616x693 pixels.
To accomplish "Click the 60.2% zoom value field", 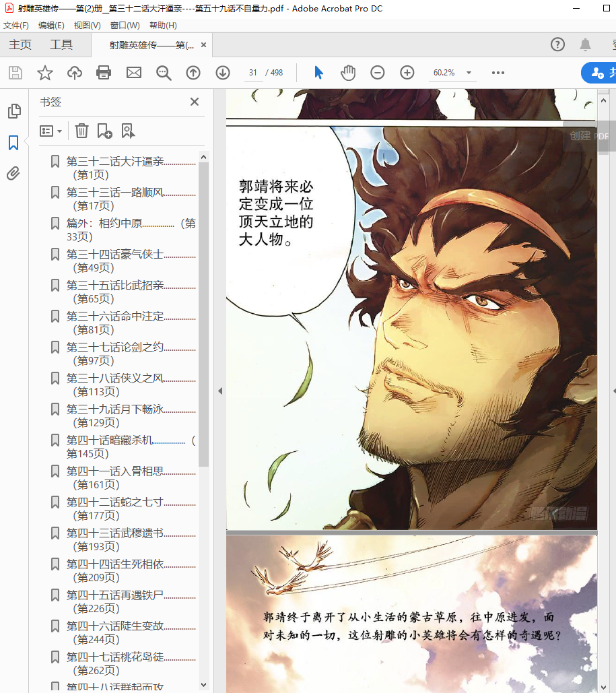I will pos(444,73).
